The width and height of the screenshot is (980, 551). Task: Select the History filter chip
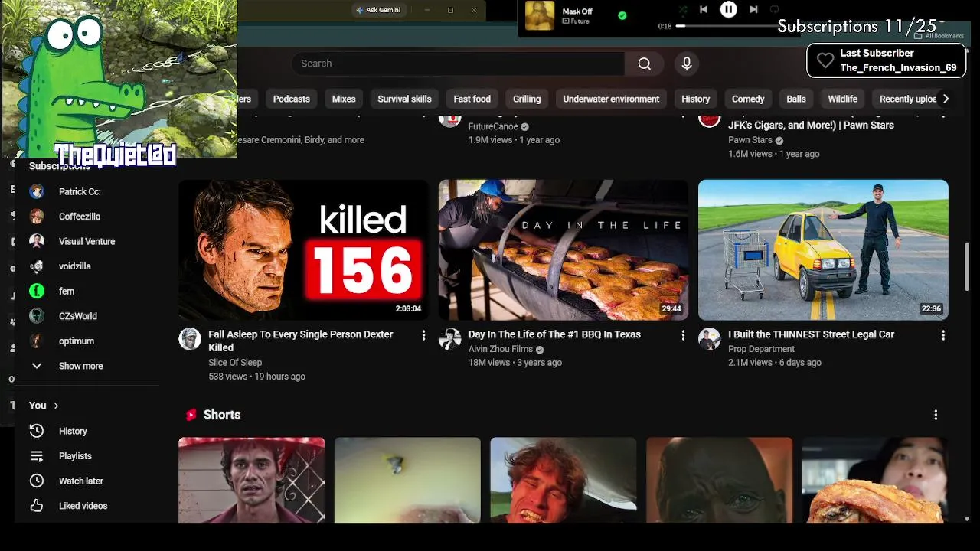[696, 99]
